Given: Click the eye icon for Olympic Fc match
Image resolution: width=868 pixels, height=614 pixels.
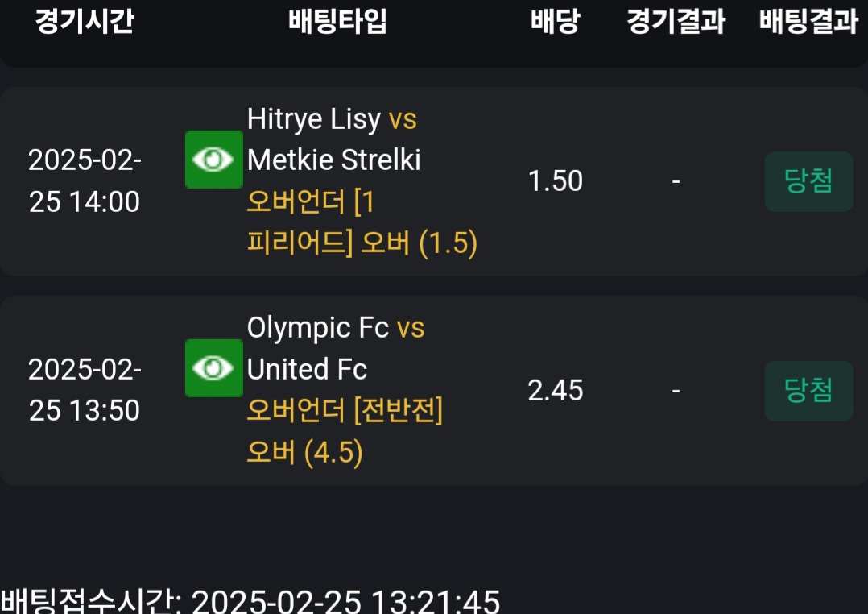Looking at the screenshot, I should click(x=213, y=368).
